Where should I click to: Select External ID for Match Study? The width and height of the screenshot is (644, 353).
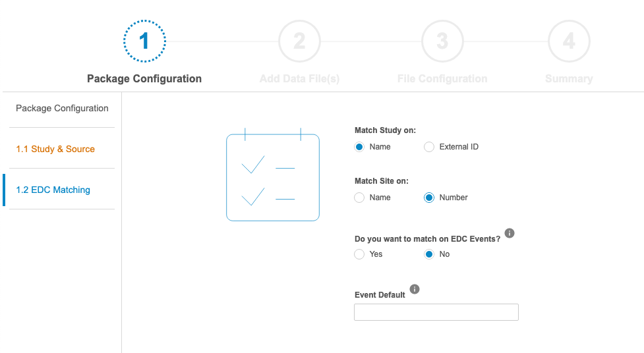pyautogui.click(x=429, y=147)
